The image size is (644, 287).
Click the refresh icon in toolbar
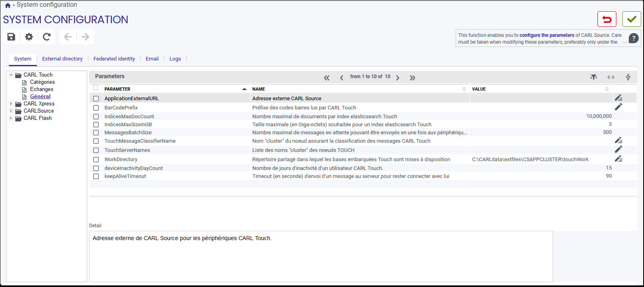click(x=47, y=37)
